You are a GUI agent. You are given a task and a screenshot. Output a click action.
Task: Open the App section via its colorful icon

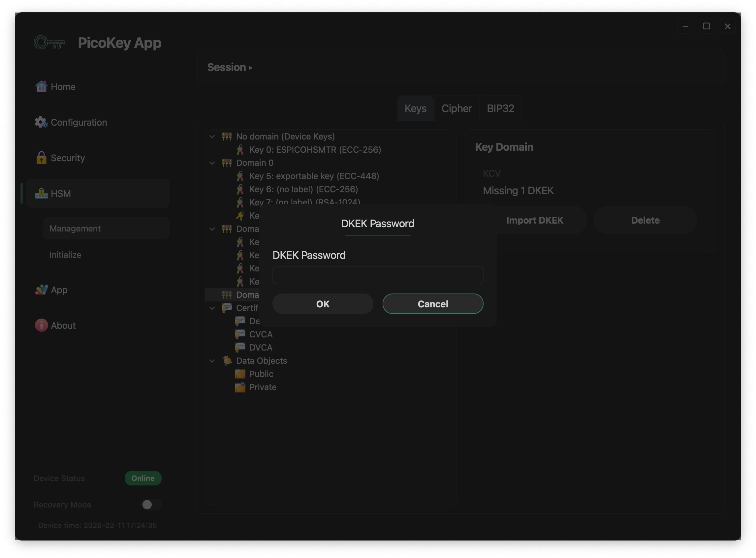41,290
